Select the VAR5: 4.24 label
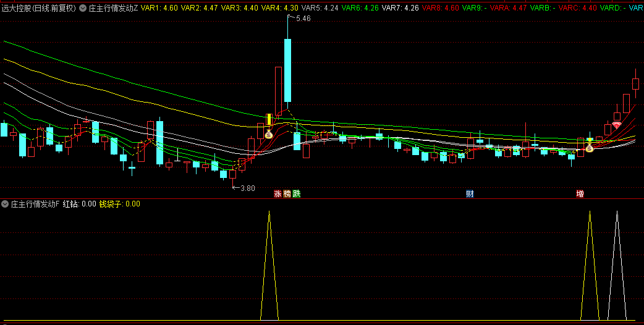 [x=320, y=8]
